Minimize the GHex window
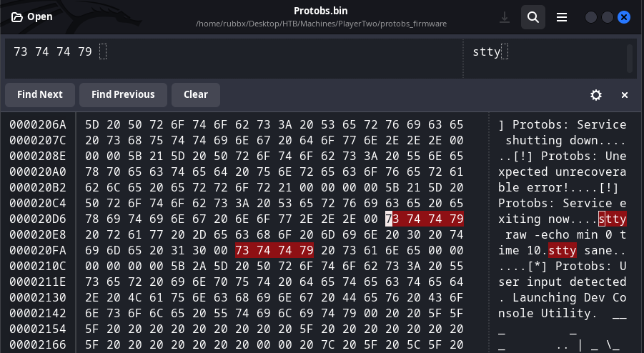The height and width of the screenshot is (353, 644). tap(590, 16)
